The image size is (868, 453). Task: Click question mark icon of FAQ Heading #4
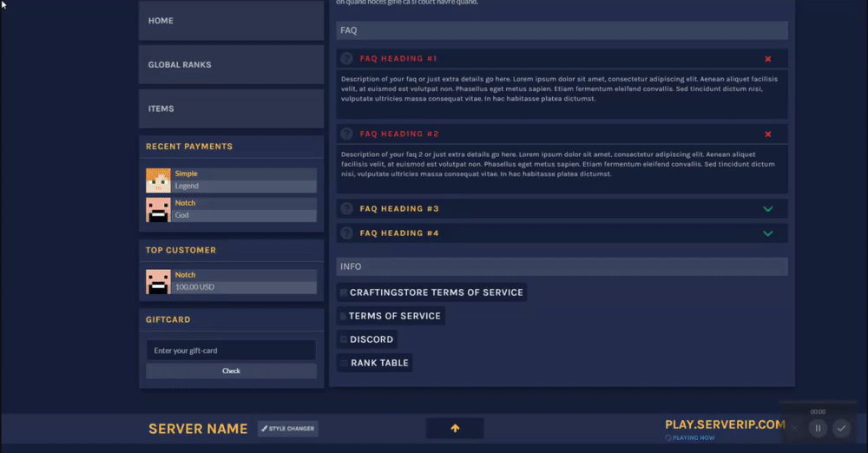(346, 233)
